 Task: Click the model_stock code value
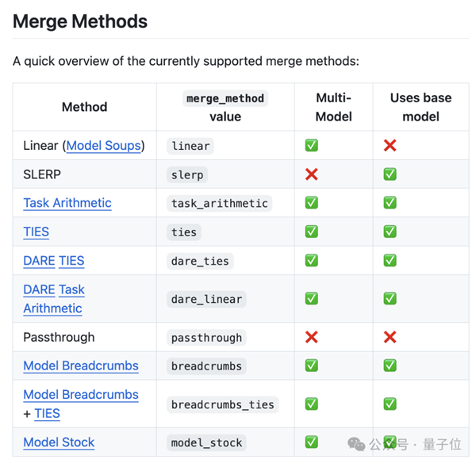click(x=207, y=442)
